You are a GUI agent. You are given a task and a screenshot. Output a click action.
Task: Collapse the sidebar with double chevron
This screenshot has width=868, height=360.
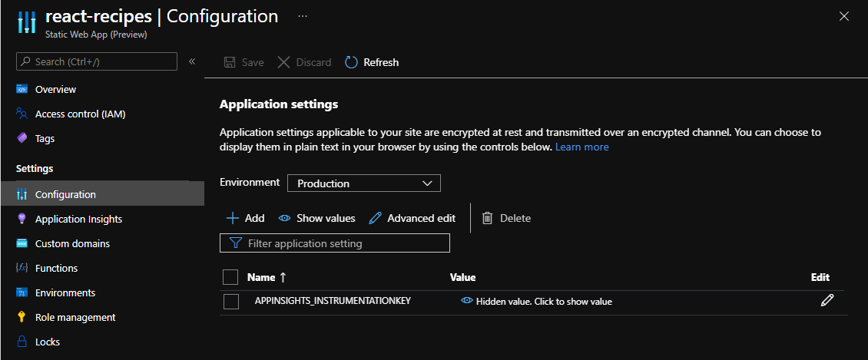(192, 61)
